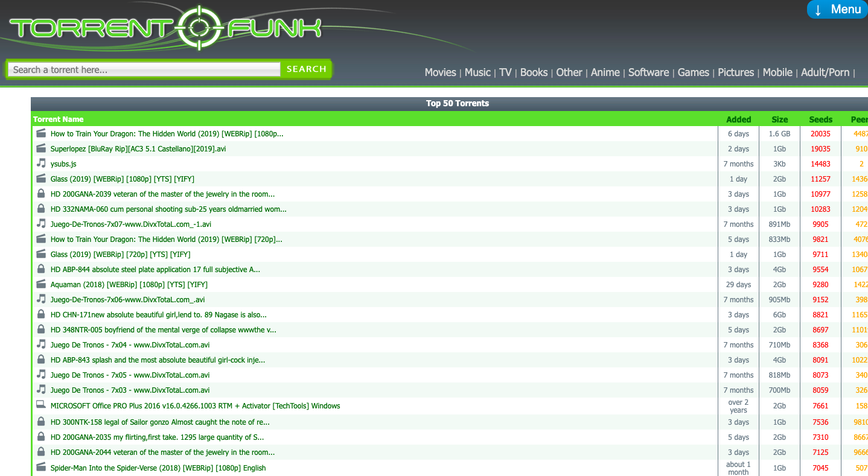Open Superlopez BluRay Rip torrent link
The height and width of the screenshot is (476, 868).
click(x=138, y=149)
